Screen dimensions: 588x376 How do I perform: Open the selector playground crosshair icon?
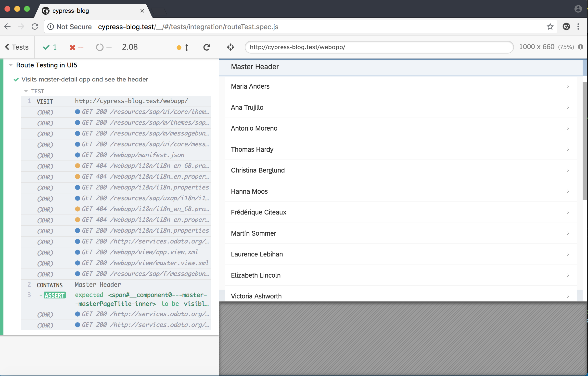(230, 47)
